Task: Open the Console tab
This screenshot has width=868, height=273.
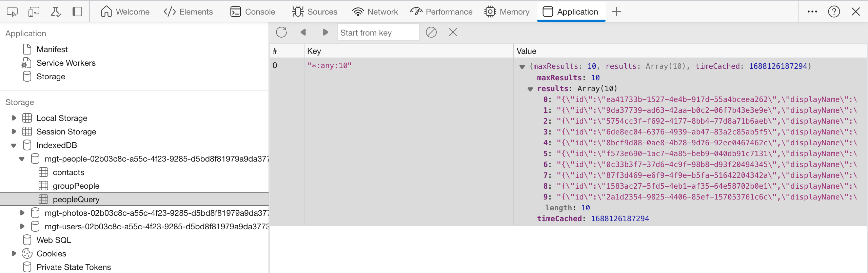Action: (253, 12)
